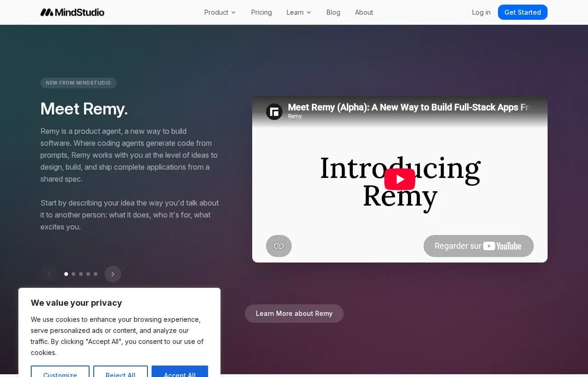
Task: Expand the Product dropdown menu
Action: click(x=220, y=12)
